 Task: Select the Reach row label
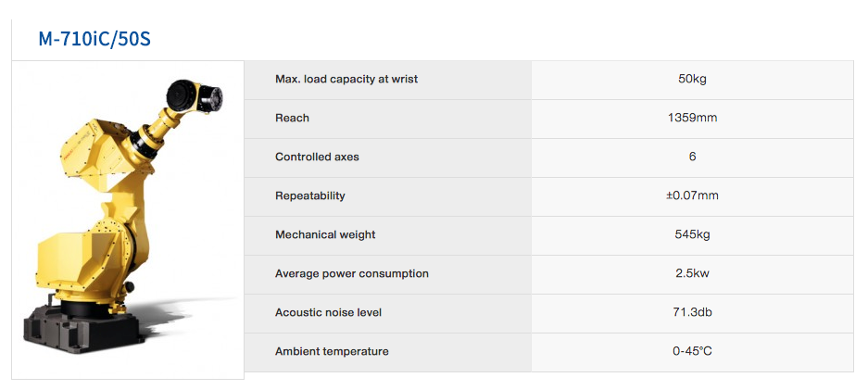[293, 118]
